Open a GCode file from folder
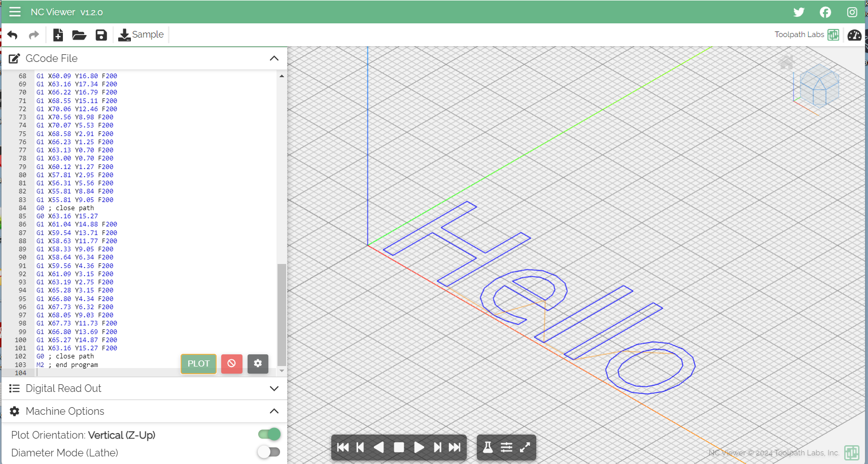 (79, 35)
